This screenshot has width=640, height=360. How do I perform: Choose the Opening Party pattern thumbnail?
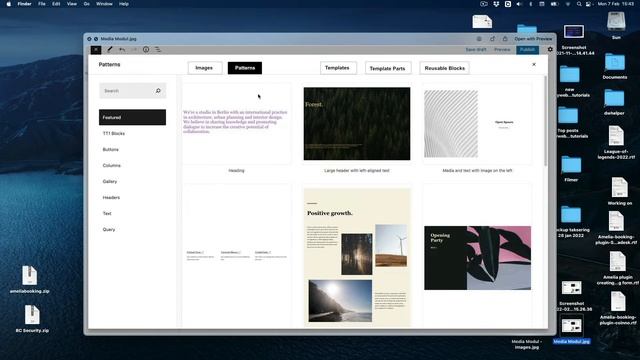[477, 258]
